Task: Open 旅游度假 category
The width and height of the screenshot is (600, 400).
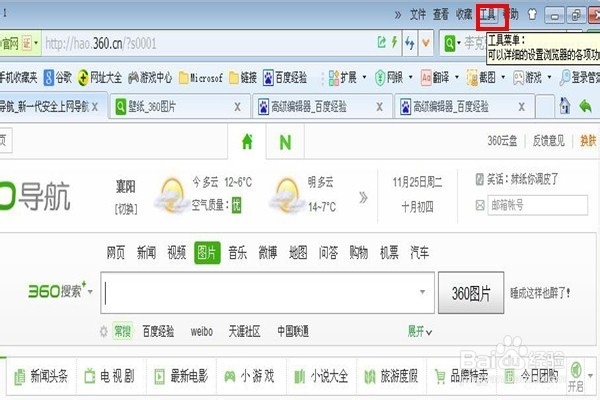Action: click(x=391, y=376)
